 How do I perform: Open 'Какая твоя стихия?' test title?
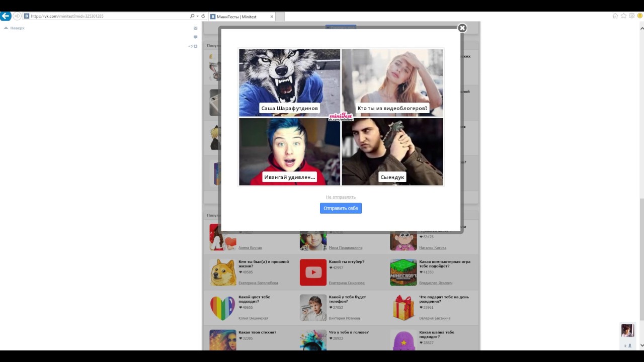[x=258, y=332]
